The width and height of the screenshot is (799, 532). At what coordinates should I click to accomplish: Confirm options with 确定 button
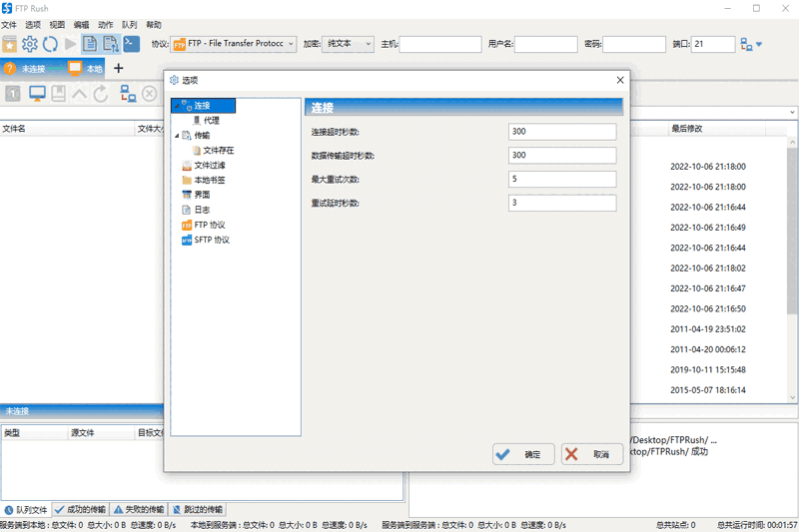(x=523, y=454)
